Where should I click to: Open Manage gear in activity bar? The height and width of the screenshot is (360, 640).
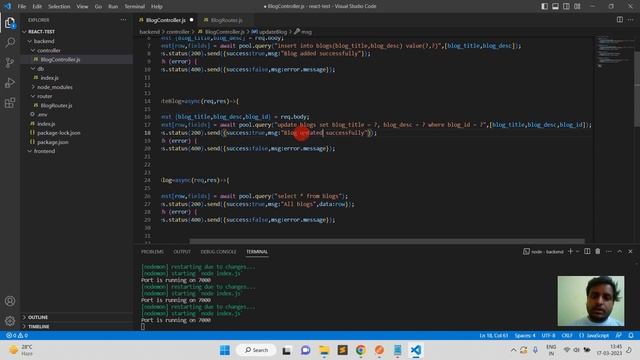click(10, 321)
